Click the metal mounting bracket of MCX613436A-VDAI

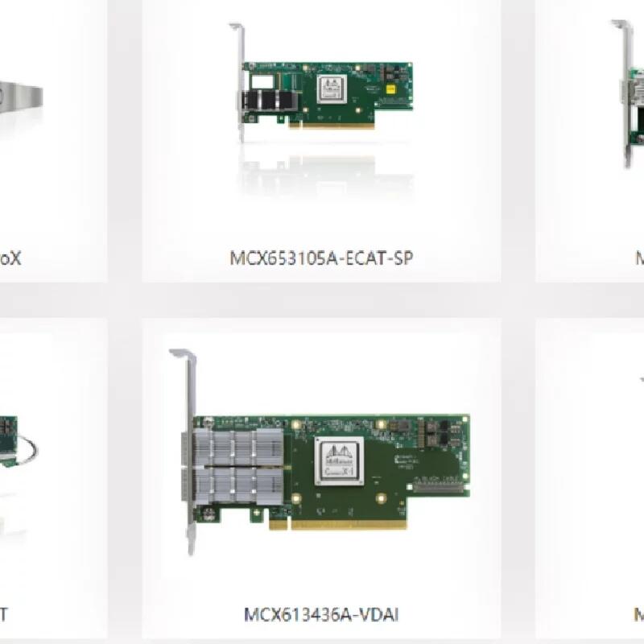point(188,452)
